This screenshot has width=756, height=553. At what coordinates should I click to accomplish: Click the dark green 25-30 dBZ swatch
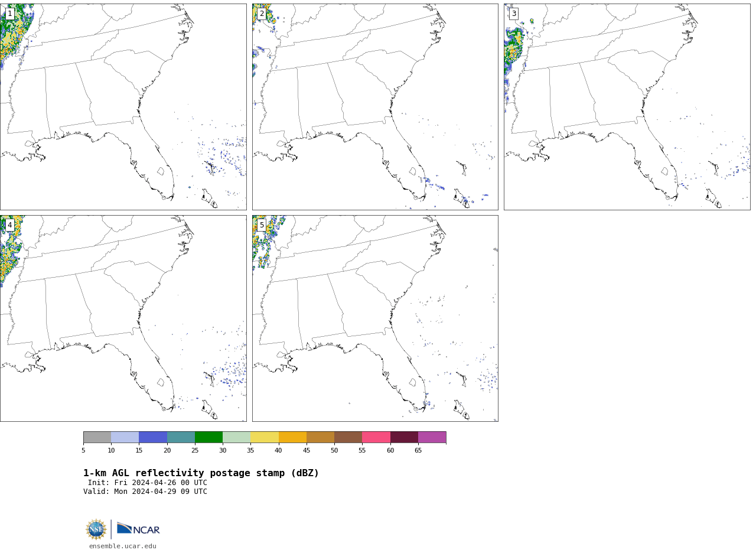(x=208, y=437)
